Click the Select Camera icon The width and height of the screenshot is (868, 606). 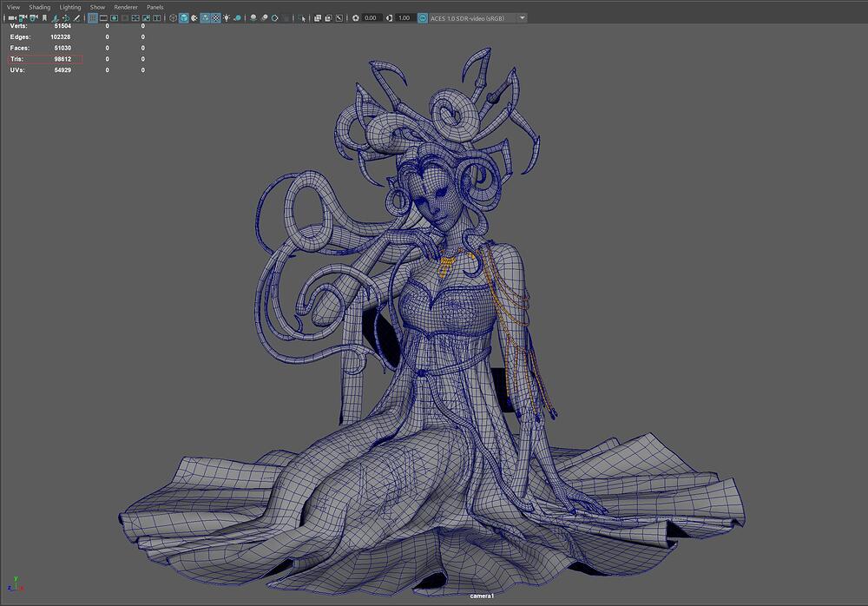(11, 17)
